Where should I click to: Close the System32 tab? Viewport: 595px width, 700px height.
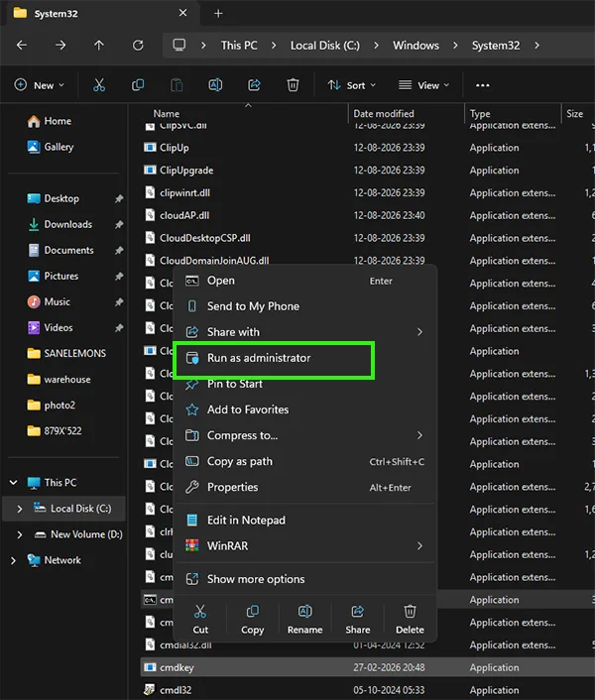182,13
